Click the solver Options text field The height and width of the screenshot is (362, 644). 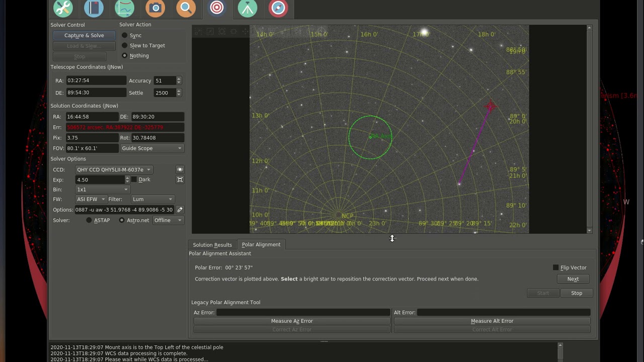click(x=124, y=210)
